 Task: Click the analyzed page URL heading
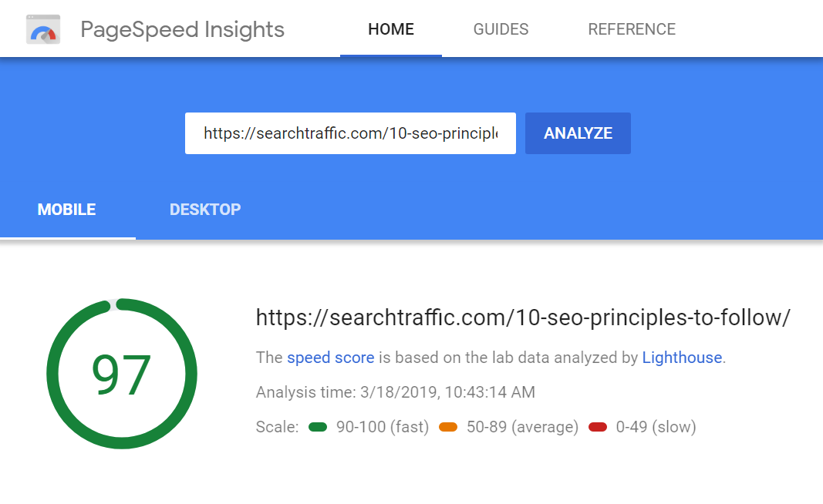pyautogui.click(x=523, y=318)
